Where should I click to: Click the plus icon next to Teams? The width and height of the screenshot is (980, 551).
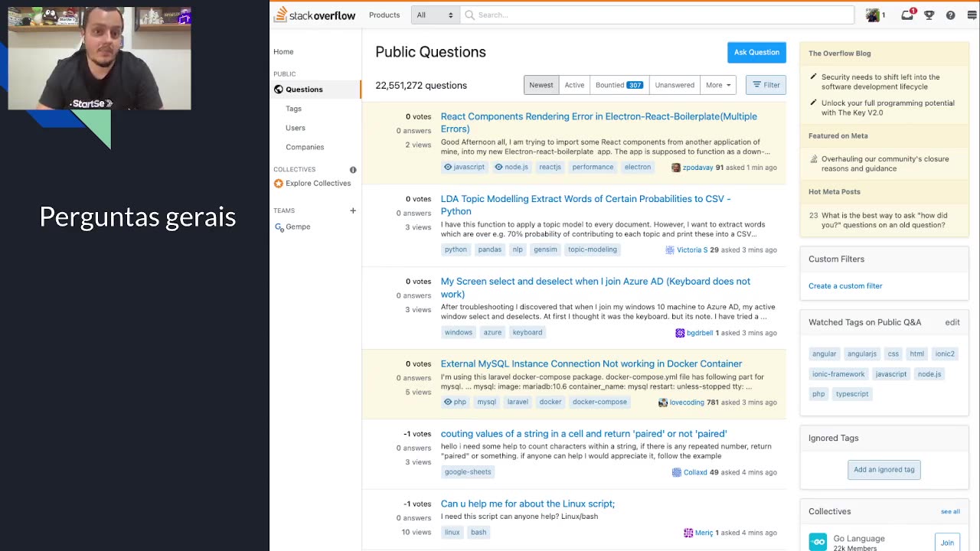353,210
